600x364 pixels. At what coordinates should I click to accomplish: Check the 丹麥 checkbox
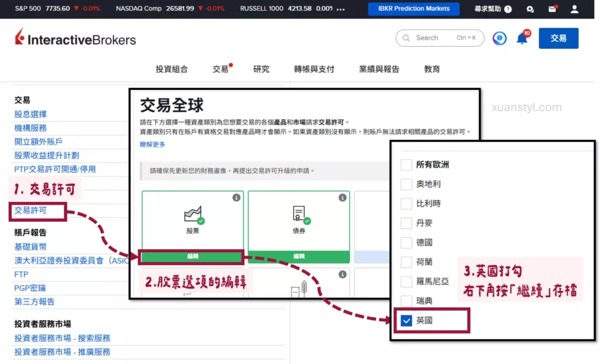click(406, 223)
